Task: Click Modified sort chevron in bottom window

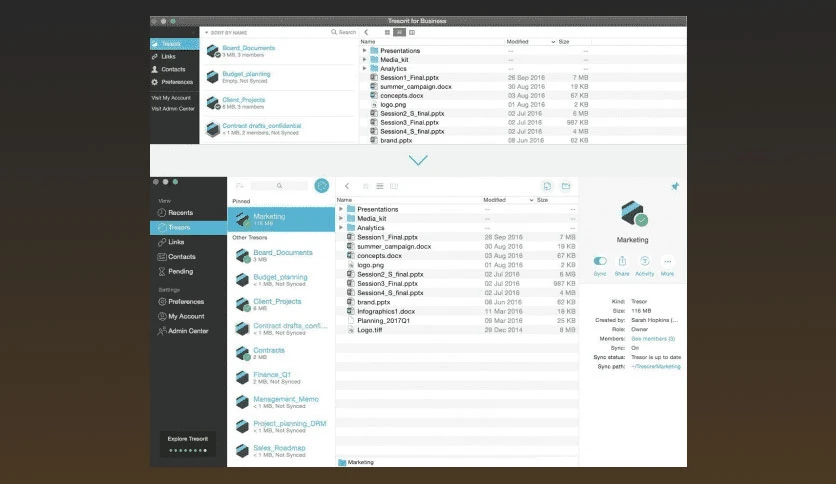Action: tap(531, 200)
